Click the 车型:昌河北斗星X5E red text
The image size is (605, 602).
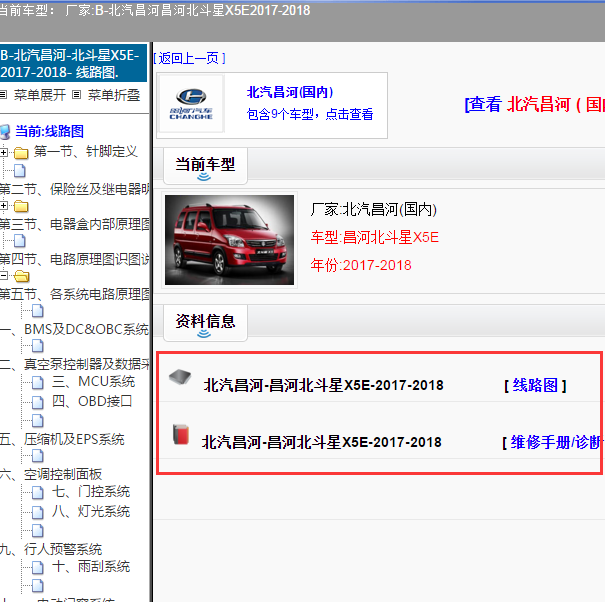point(375,237)
